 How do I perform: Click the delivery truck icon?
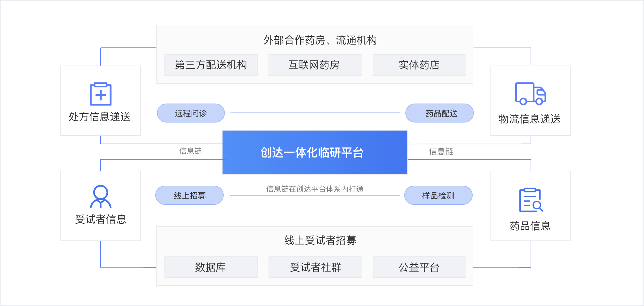[530, 93]
